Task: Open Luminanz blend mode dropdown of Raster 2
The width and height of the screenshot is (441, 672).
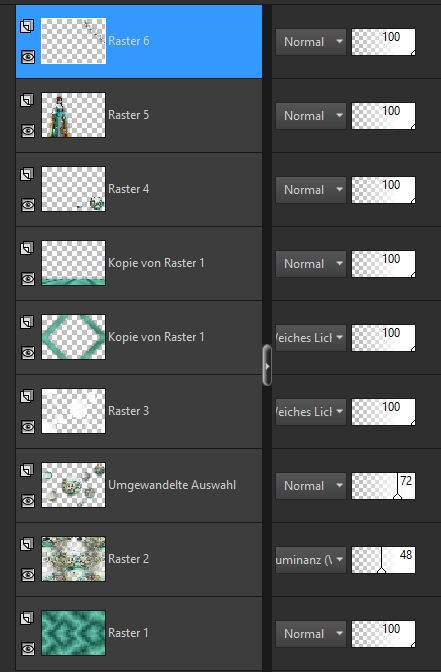Action: point(311,560)
